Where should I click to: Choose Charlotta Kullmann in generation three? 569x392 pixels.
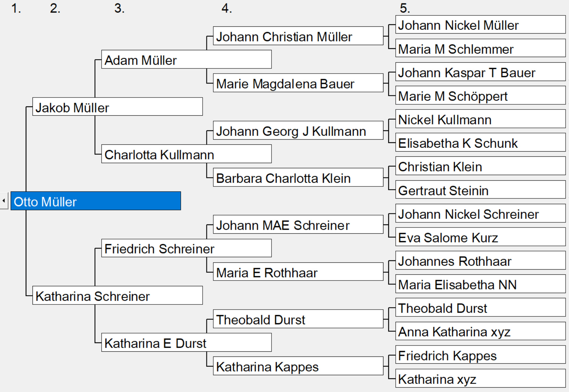tap(187, 154)
